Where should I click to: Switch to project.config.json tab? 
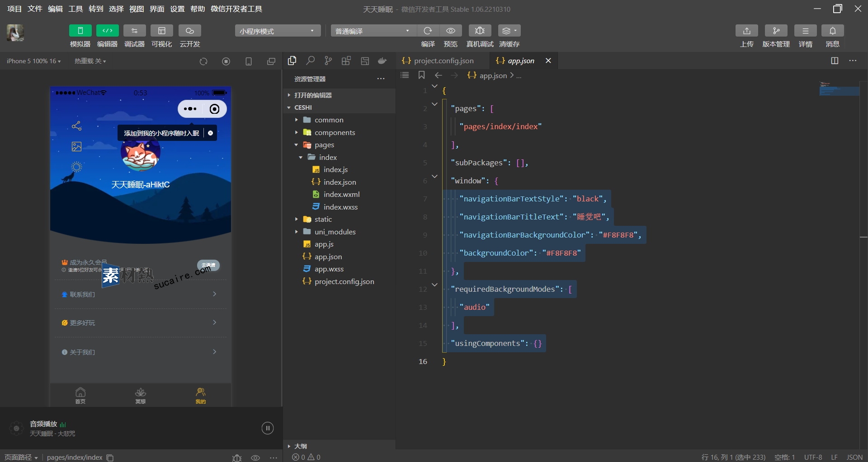(443, 61)
